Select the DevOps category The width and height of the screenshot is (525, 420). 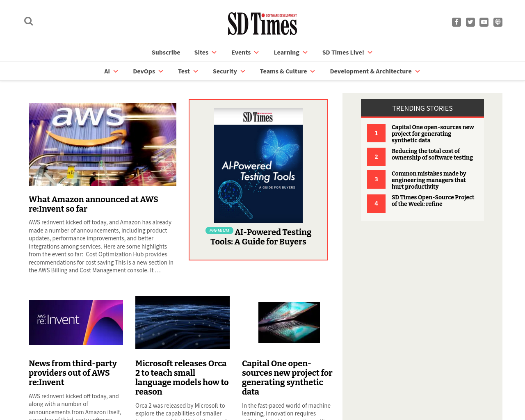144,71
